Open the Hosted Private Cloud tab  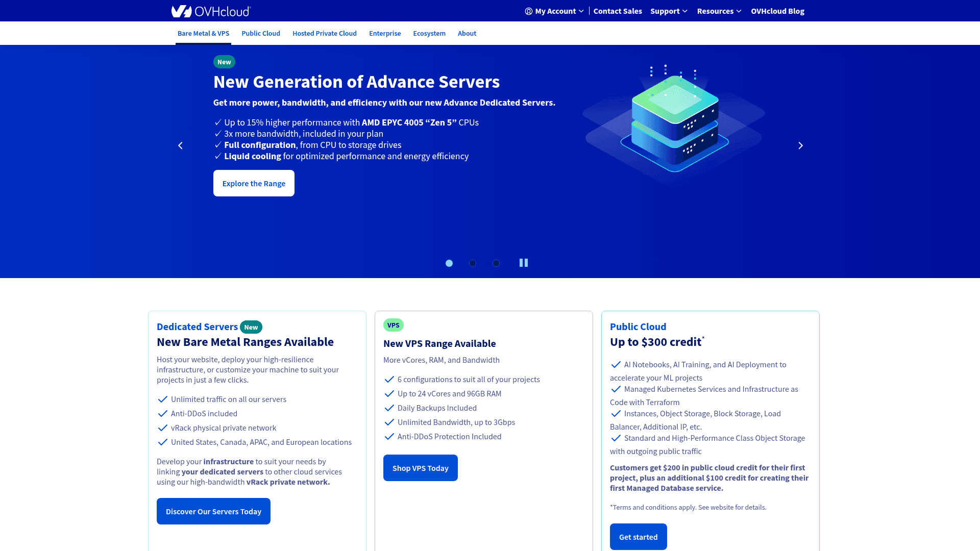tap(325, 33)
